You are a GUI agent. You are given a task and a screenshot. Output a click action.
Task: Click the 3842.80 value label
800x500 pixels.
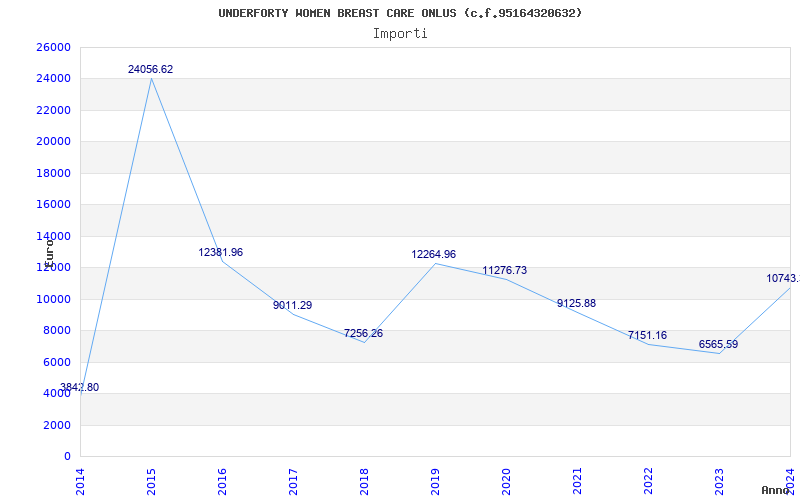(x=79, y=387)
